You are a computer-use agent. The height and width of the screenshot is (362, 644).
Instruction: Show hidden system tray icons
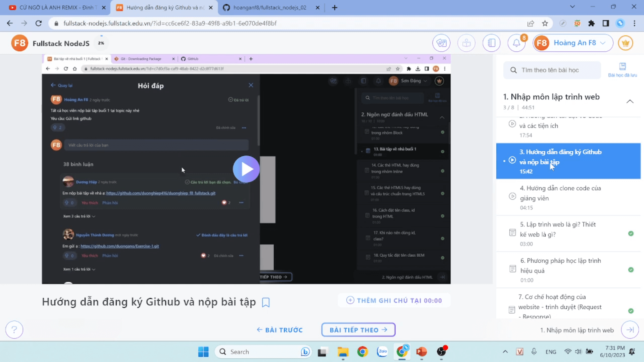coord(505,352)
